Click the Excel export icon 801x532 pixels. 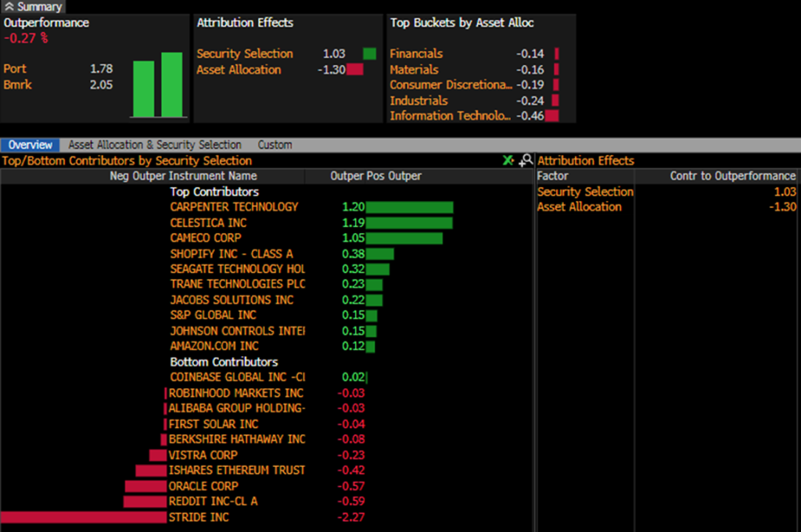pos(508,160)
